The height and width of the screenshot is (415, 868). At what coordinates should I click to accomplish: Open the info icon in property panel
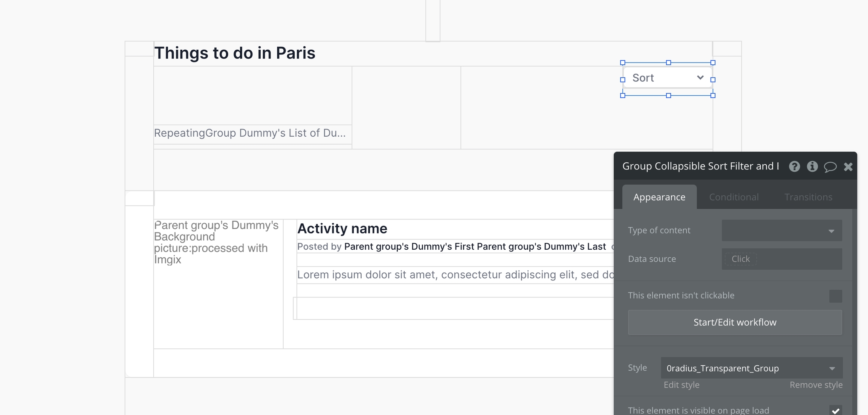[x=812, y=166]
